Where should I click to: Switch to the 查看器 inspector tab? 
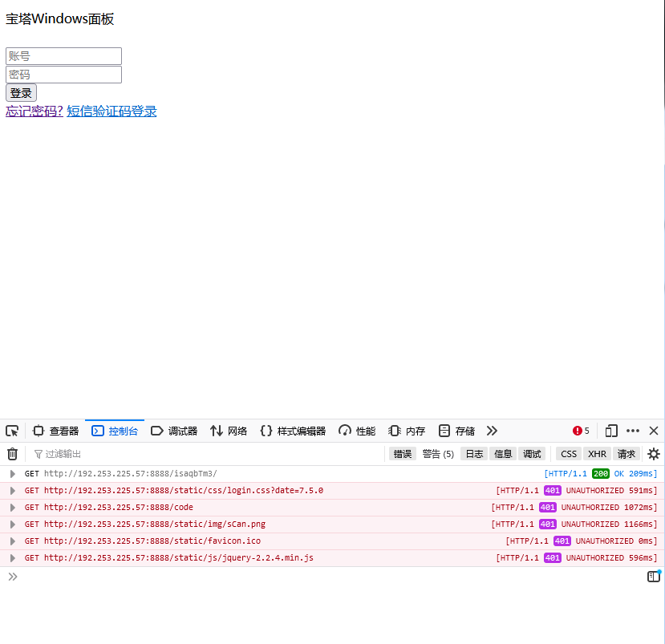(56, 431)
